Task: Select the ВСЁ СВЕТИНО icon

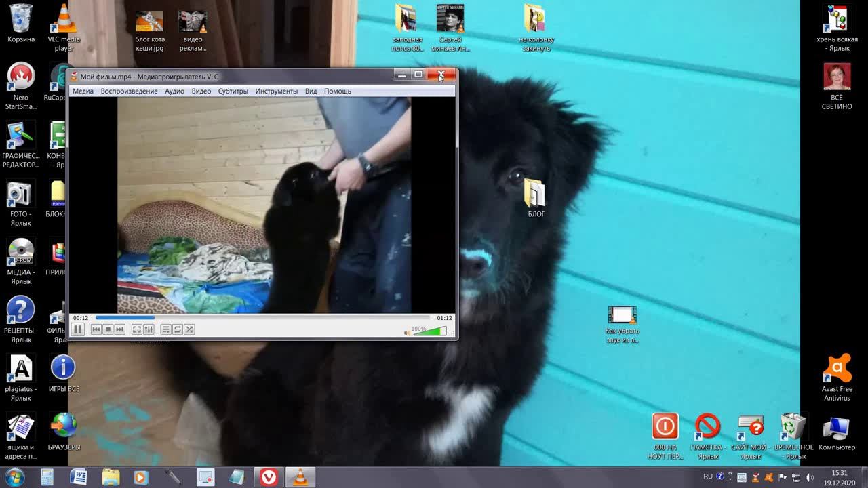Action: point(837,86)
